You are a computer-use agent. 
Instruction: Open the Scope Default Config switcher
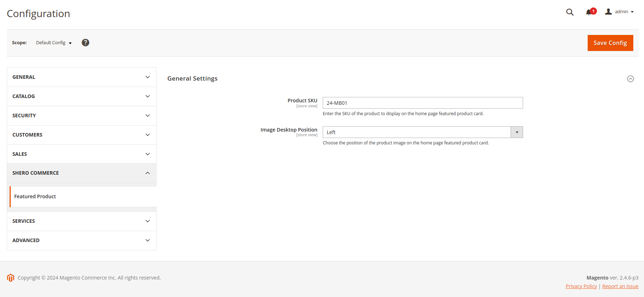(54, 43)
